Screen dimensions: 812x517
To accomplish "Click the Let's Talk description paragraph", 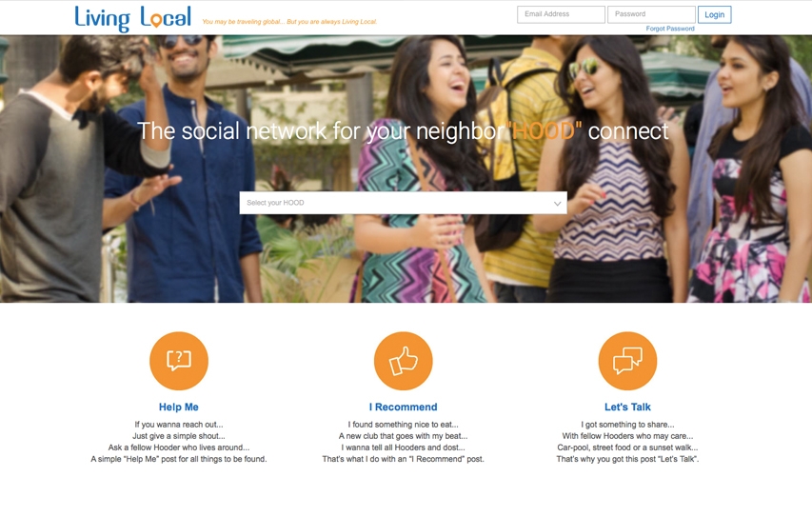I will tap(627, 442).
